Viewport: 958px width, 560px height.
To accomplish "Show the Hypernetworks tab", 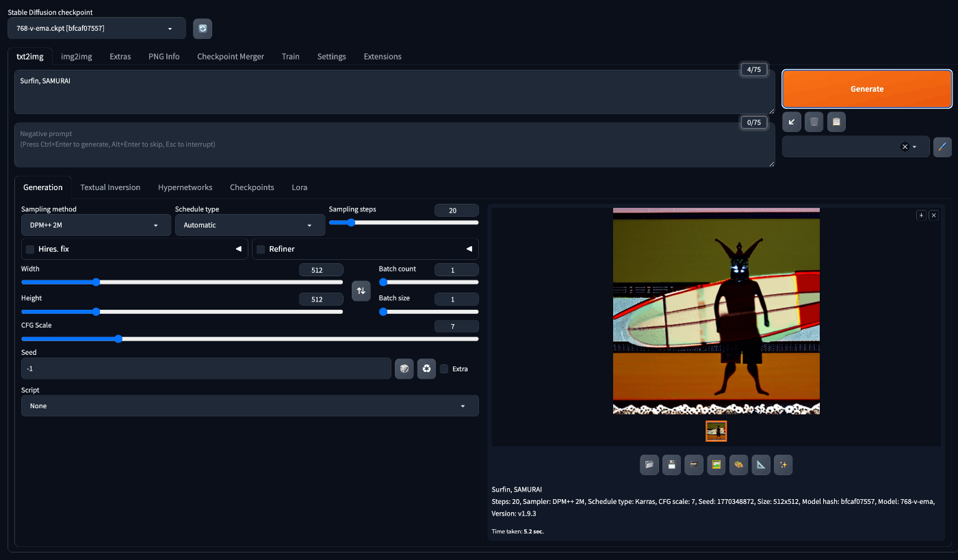I will [185, 187].
